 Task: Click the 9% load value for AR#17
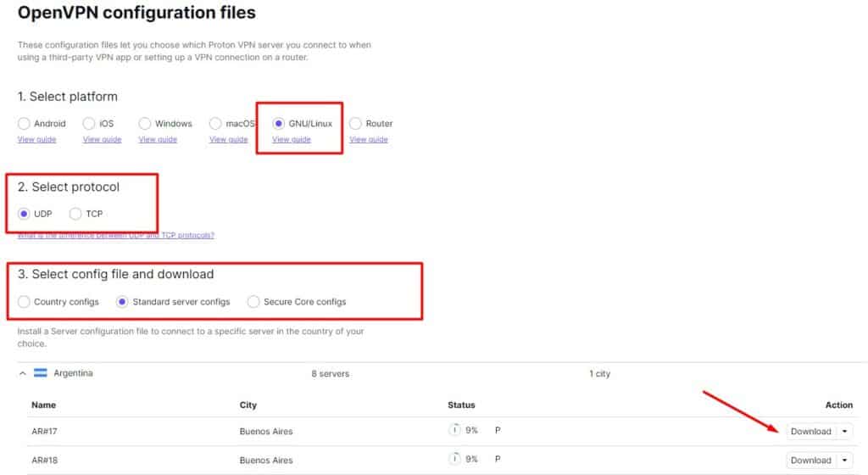click(471, 430)
